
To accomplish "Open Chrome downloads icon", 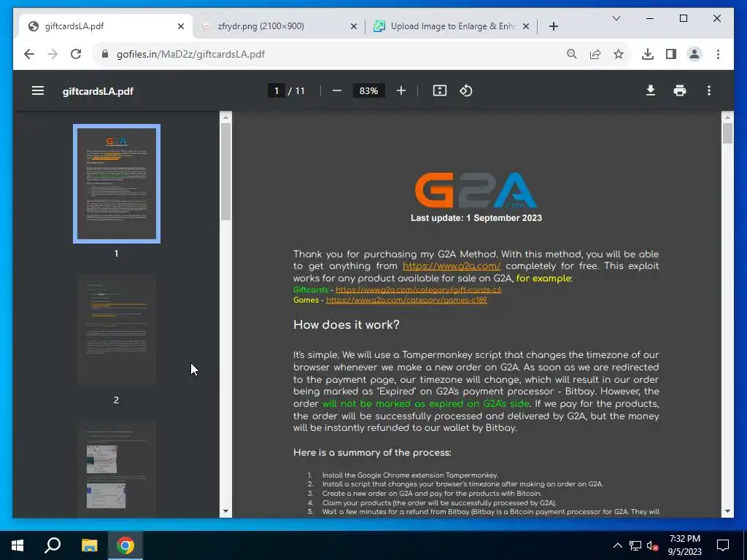I will click(648, 54).
